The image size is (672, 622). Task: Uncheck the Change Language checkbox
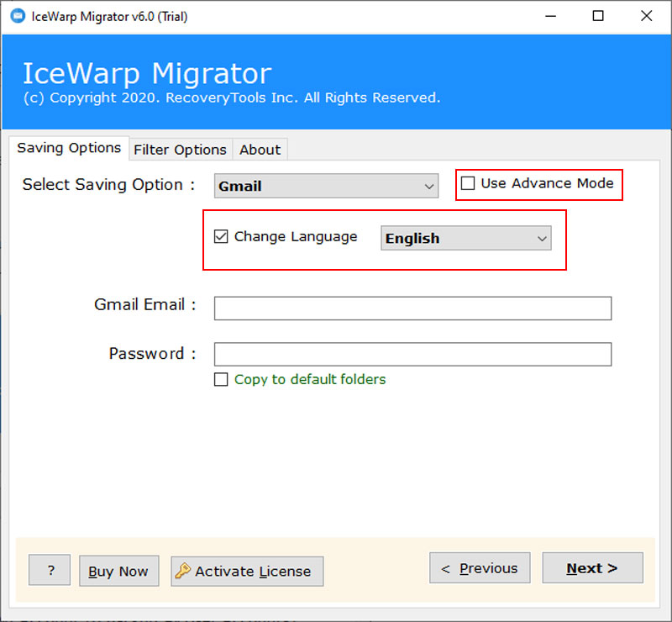221,236
